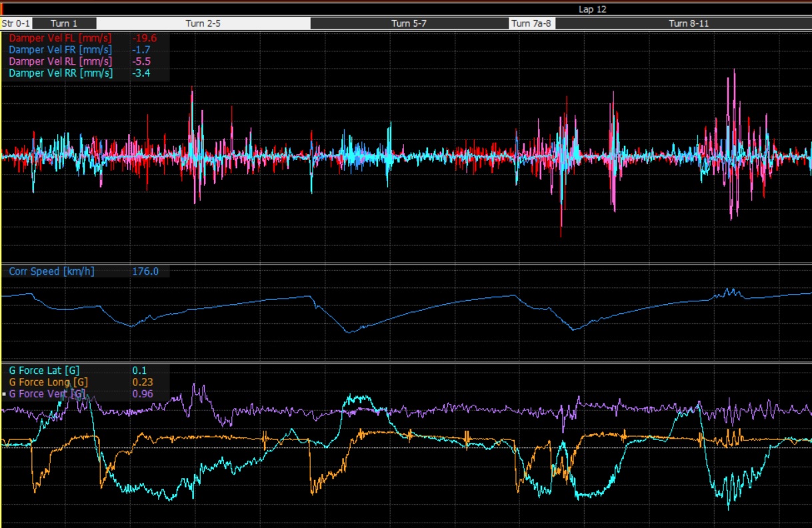The image size is (812, 528).
Task: Select the Damper Vel FR channel label
Action: coord(60,50)
